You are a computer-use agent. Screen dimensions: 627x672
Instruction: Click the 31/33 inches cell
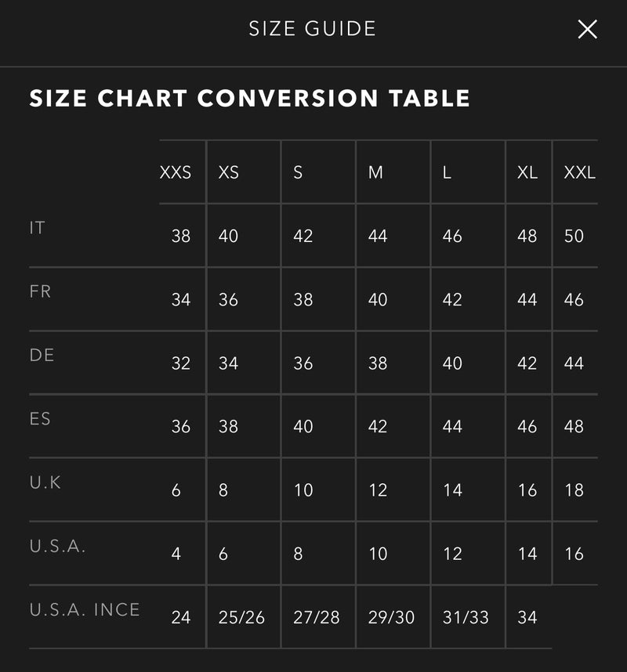pos(466,617)
